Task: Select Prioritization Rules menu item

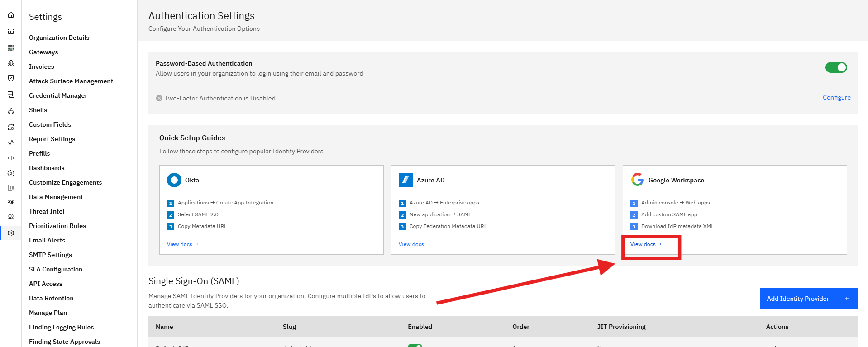Action: (x=57, y=226)
